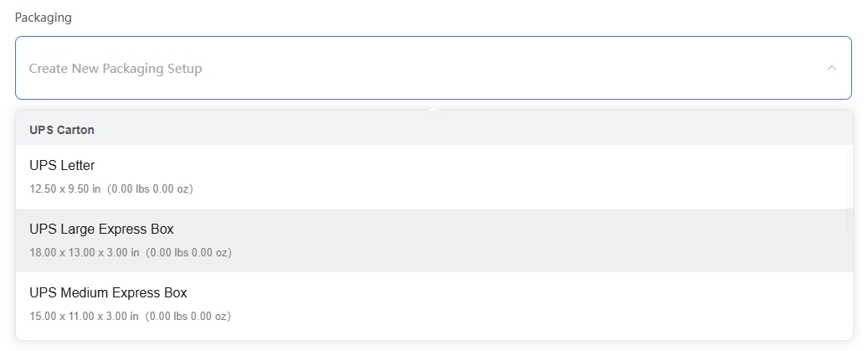Viewport: 868px width, 351px height.
Task: Click the 'Create New Packaging Setup' placeholder text
Action: point(116,68)
